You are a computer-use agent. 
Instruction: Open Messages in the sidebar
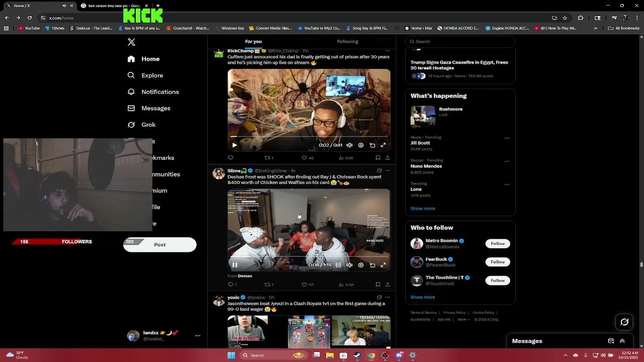(149, 108)
